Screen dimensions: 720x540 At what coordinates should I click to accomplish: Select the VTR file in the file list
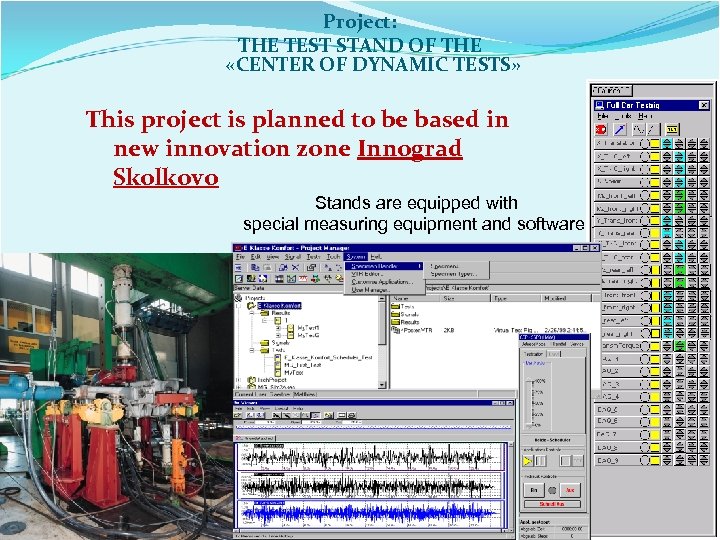(412, 330)
